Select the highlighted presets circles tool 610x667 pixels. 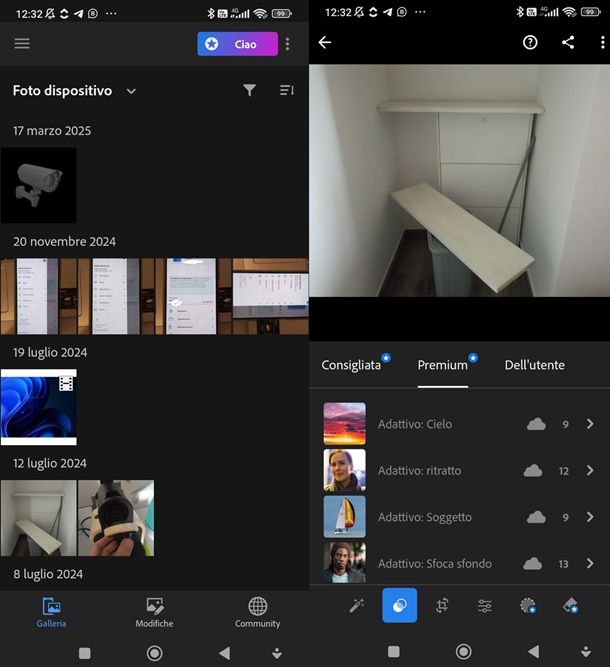pos(399,605)
